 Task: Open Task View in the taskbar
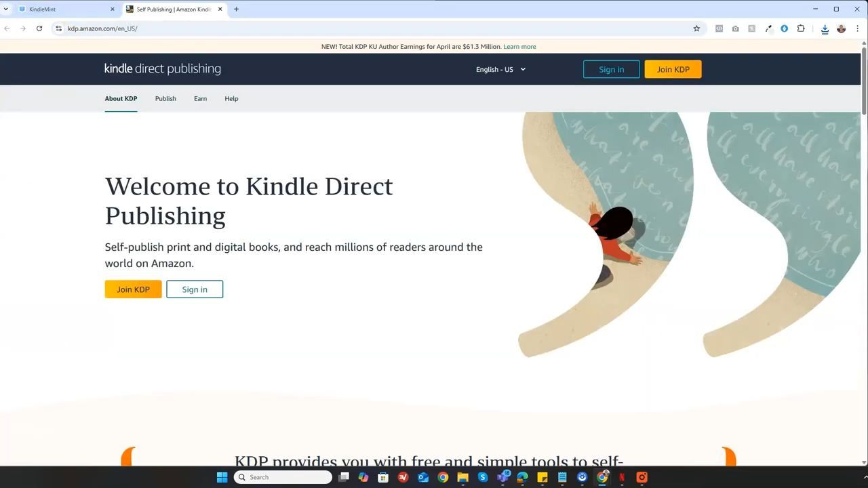coord(344,477)
